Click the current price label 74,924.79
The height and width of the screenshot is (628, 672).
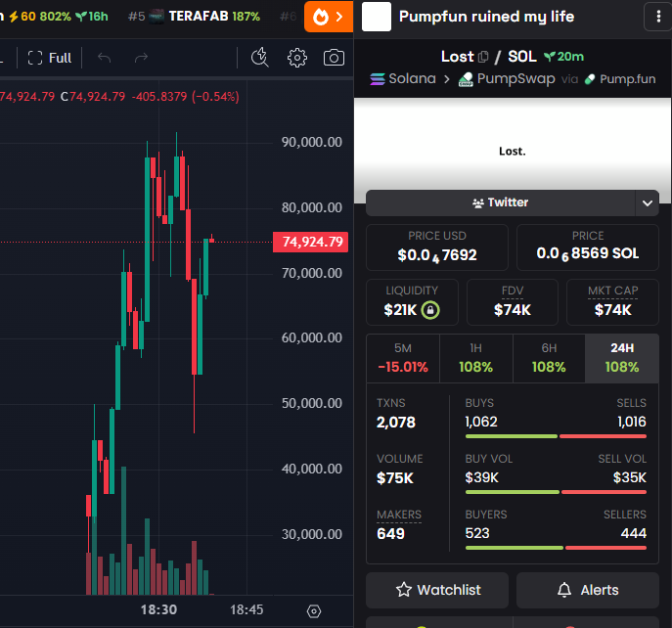[311, 242]
